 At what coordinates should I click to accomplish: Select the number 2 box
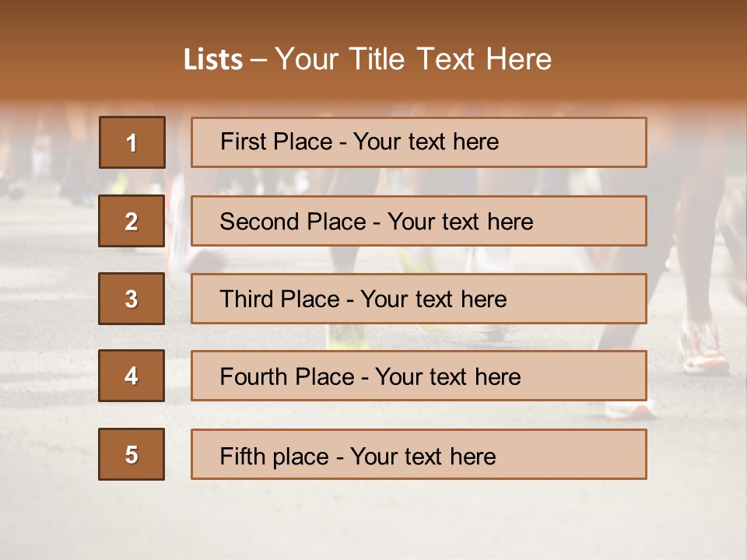(132, 221)
